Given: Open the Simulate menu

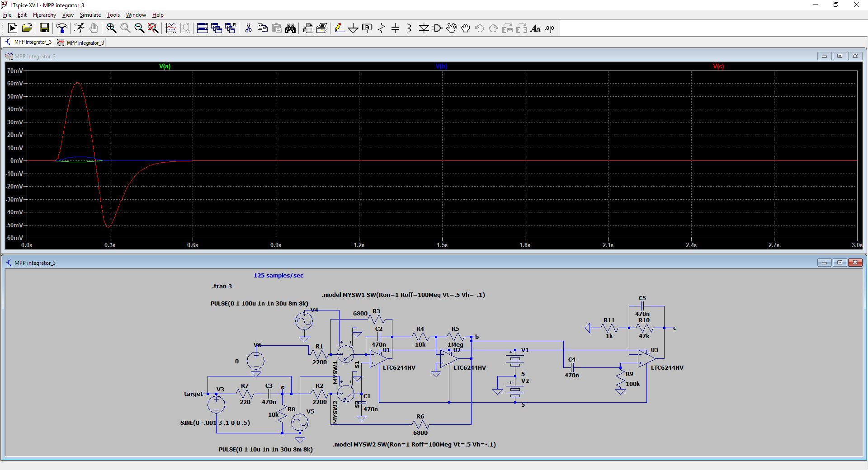Looking at the screenshot, I should 90,15.
